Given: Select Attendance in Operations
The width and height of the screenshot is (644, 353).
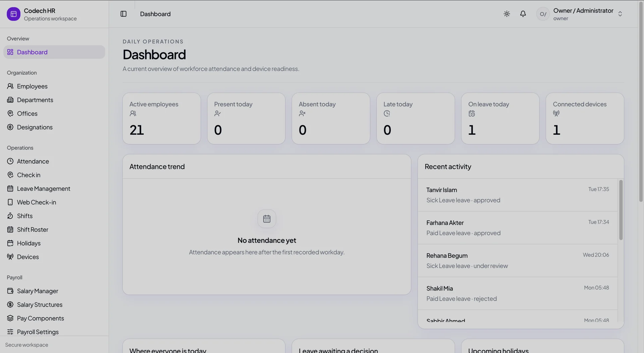Looking at the screenshot, I should [54, 162].
